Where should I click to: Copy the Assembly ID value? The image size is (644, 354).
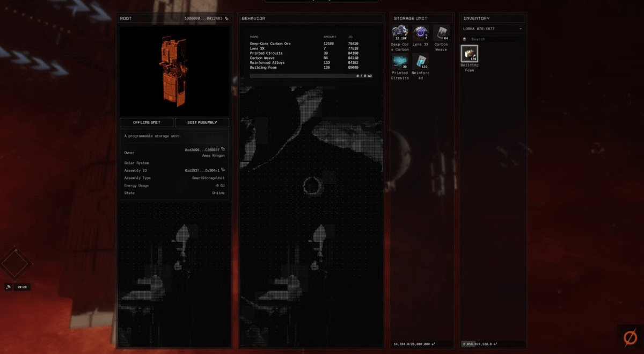(x=223, y=170)
